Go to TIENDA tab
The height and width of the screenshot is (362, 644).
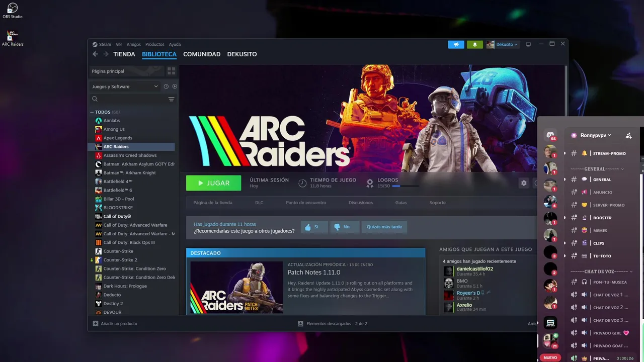tap(124, 54)
